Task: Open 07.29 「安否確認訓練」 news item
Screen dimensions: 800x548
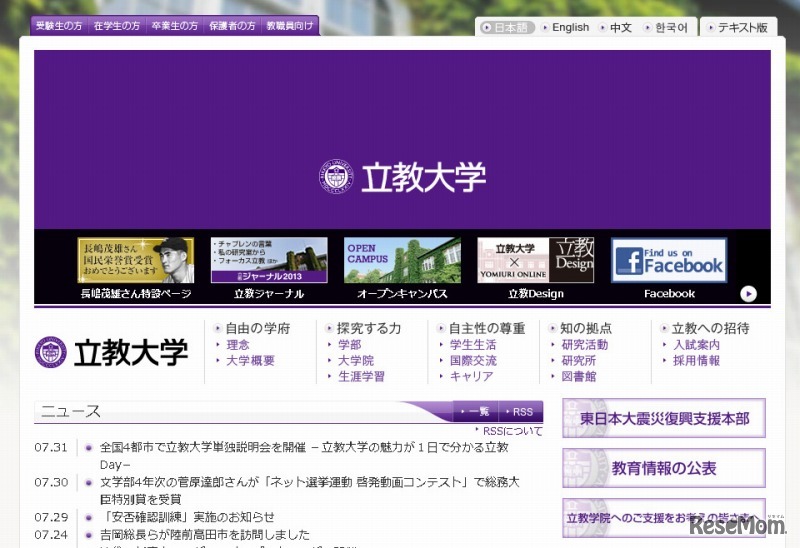Action: pyautogui.click(x=187, y=517)
